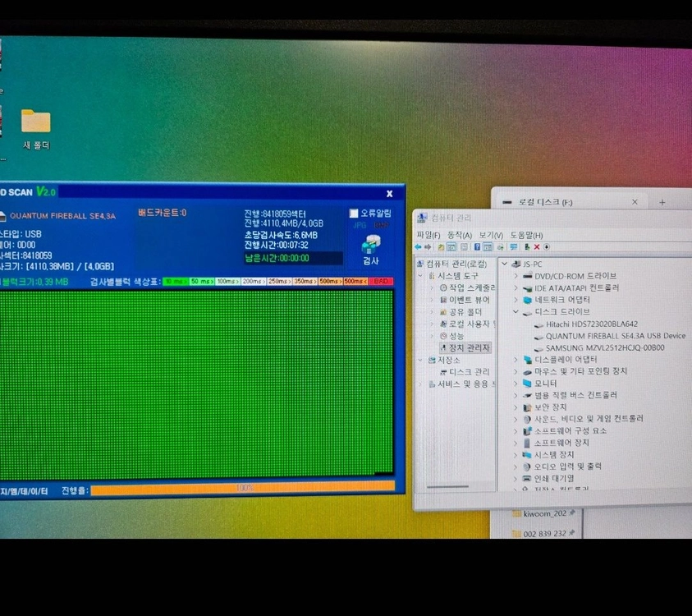Click the QUANTUM FIREBALL SE4.3A drive icon
This screenshot has width=692, height=616.
click(2, 216)
